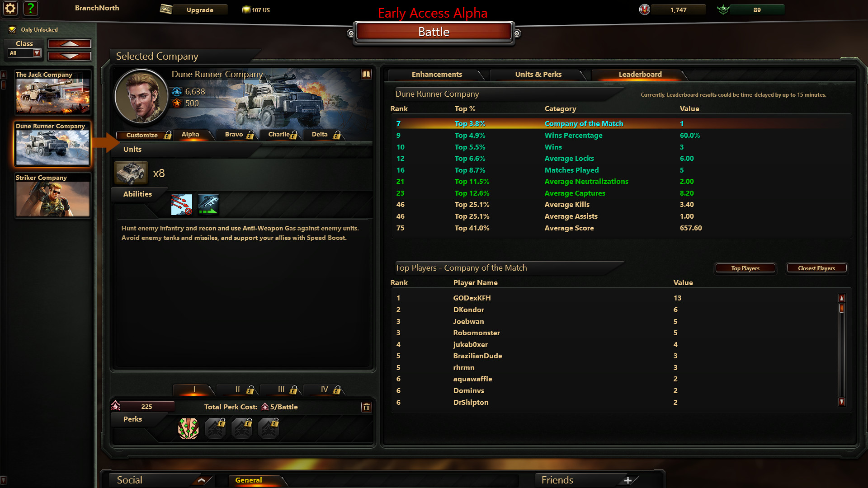Click the trash icon beside Total Perk Cost
Image resolution: width=868 pixels, height=488 pixels.
(367, 407)
